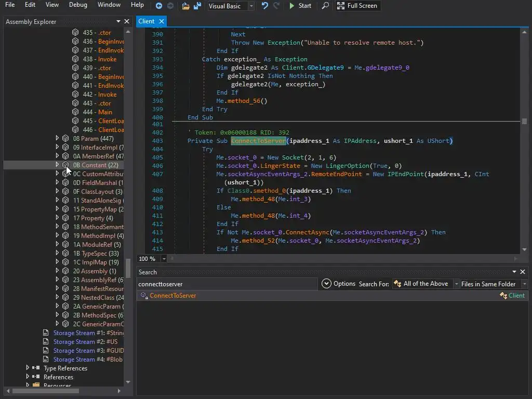The width and height of the screenshot is (532, 399).
Task: Click the search text input field
Action: [227, 284]
